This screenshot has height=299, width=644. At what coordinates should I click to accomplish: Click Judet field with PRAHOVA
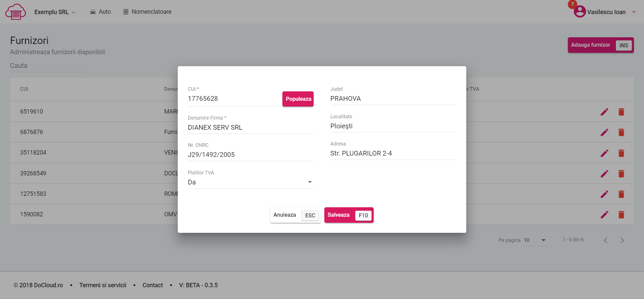click(x=393, y=99)
